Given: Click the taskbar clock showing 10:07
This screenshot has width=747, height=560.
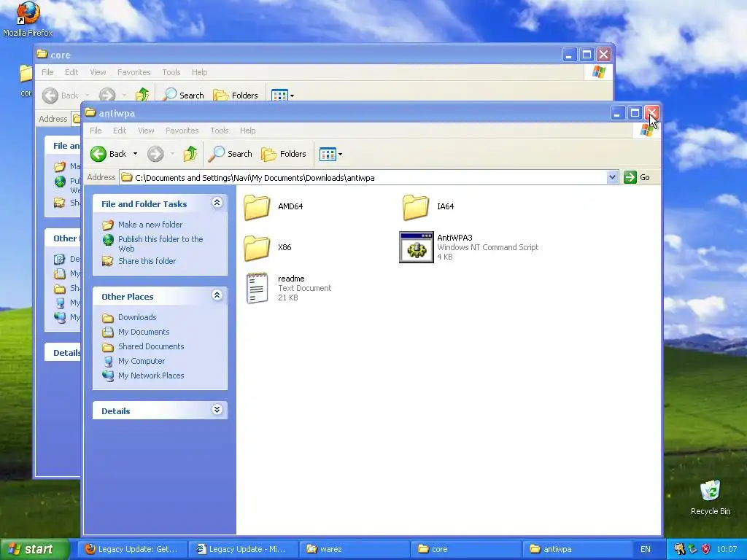Looking at the screenshot, I should pos(727,549).
